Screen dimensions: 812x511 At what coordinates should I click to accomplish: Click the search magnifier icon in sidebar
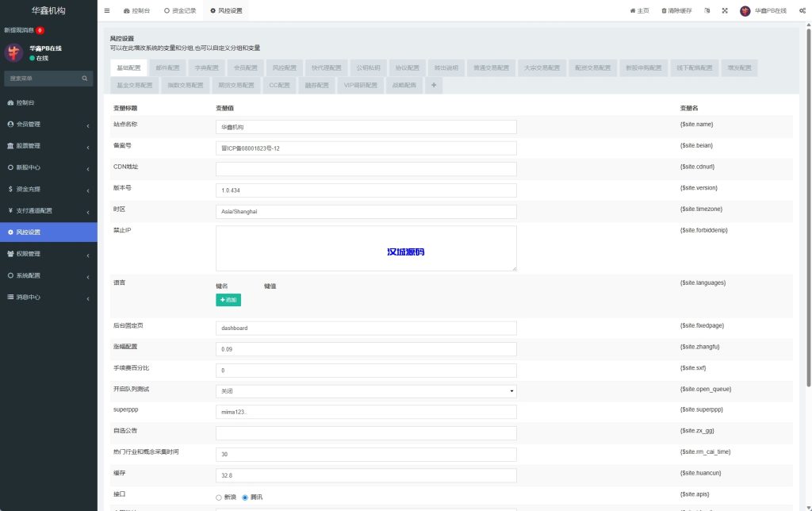pyautogui.click(x=85, y=79)
